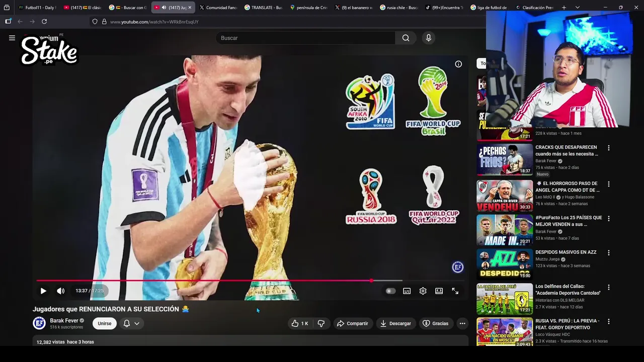Reload the page
644x362 pixels.
(x=44, y=22)
